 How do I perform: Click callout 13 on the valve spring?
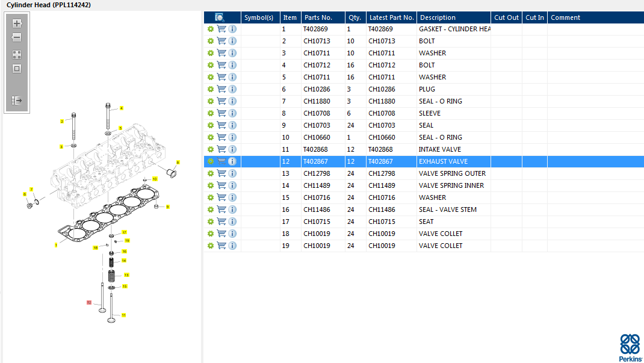click(x=126, y=275)
